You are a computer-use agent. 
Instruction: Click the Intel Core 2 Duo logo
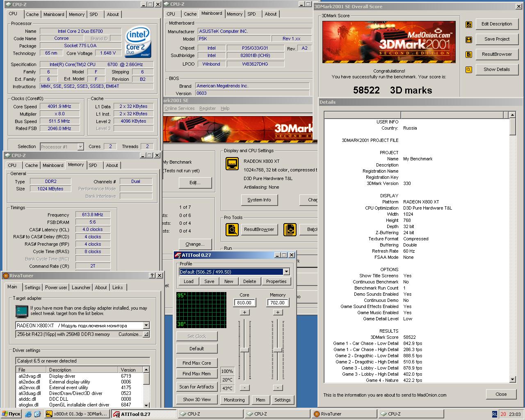[x=137, y=42]
